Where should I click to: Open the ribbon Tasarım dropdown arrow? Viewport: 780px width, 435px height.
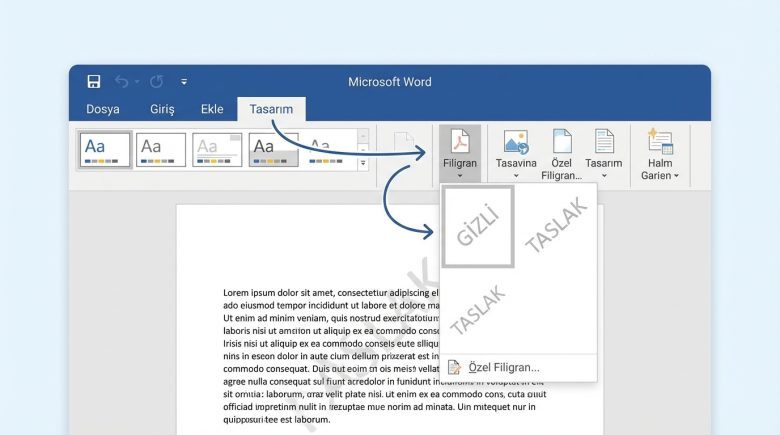click(x=604, y=176)
